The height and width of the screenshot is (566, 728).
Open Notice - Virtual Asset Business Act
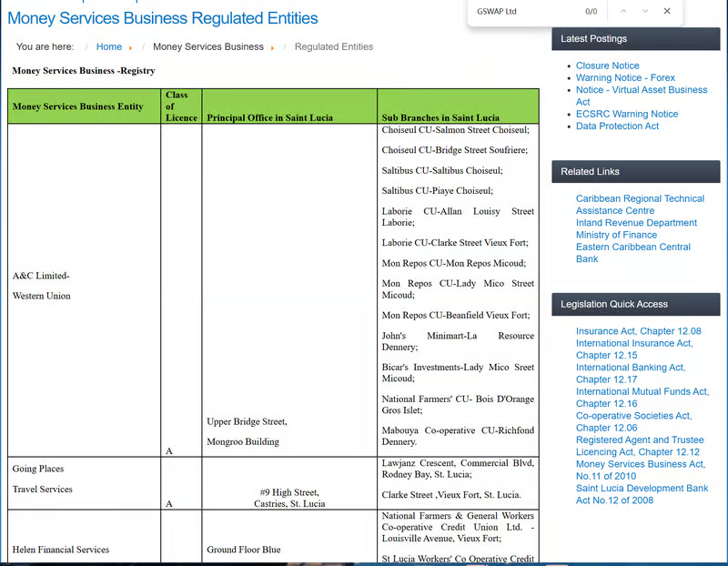coord(641,90)
